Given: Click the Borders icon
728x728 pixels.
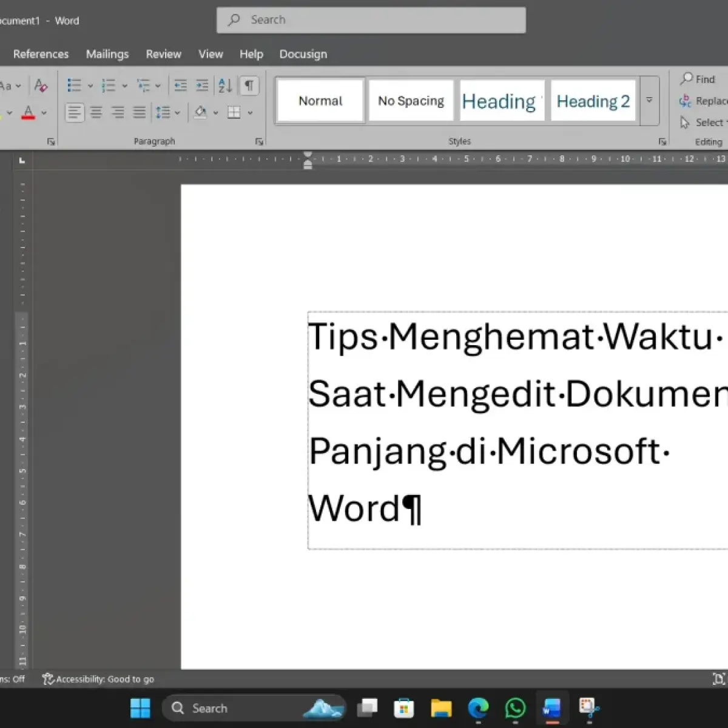Looking at the screenshot, I should point(234,112).
